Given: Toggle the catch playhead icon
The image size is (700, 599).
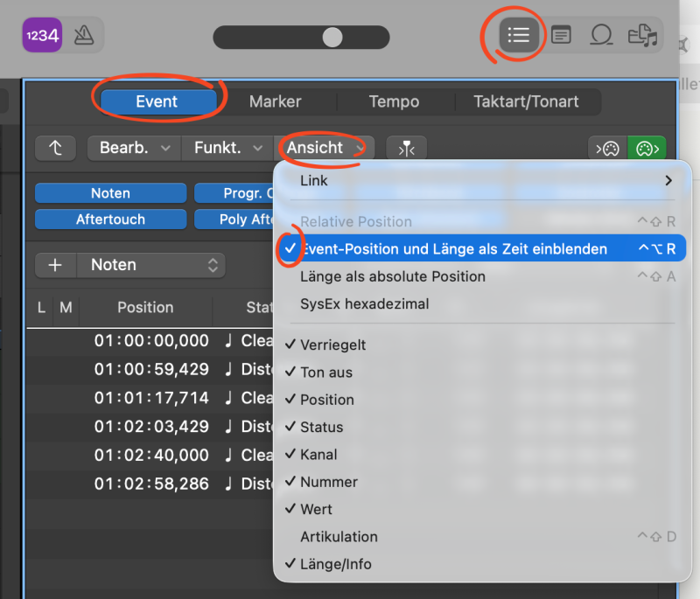Looking at the screenshot, I should (x=405, y=148).
